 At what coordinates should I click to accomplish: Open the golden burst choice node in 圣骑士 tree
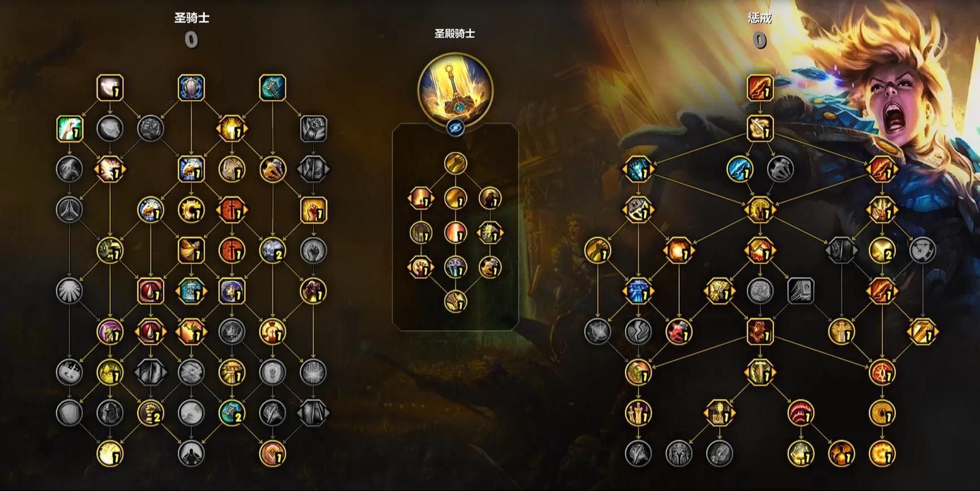232,129
